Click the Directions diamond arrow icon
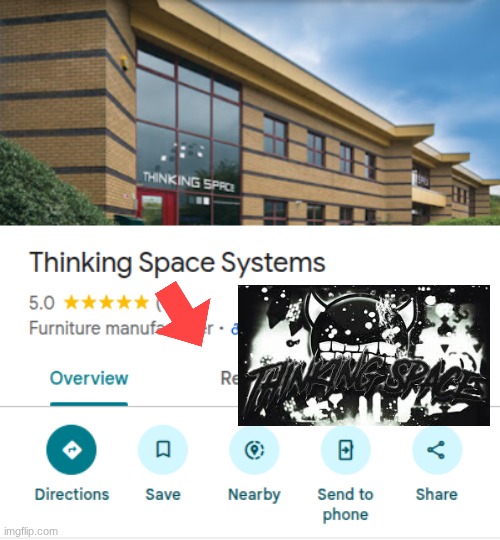500x540 pixels. [71, 449]
